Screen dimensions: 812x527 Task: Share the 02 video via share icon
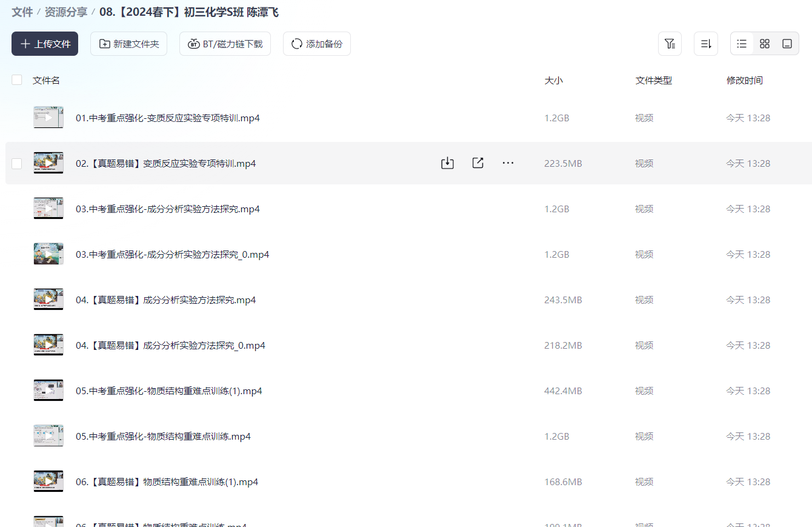coord(478,163)
